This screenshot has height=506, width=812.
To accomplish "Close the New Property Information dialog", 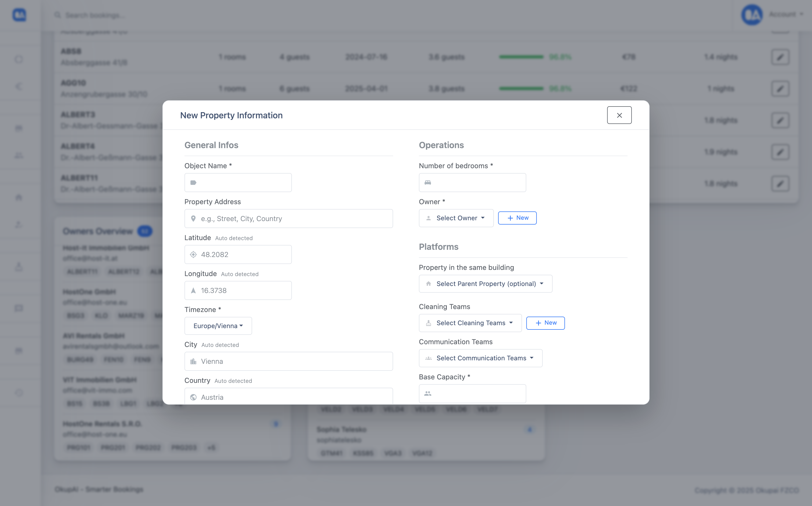I will pos(619,115).
